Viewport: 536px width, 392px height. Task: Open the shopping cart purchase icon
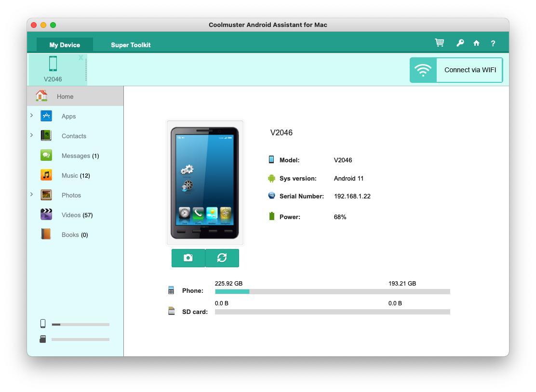tap(439, 43)
